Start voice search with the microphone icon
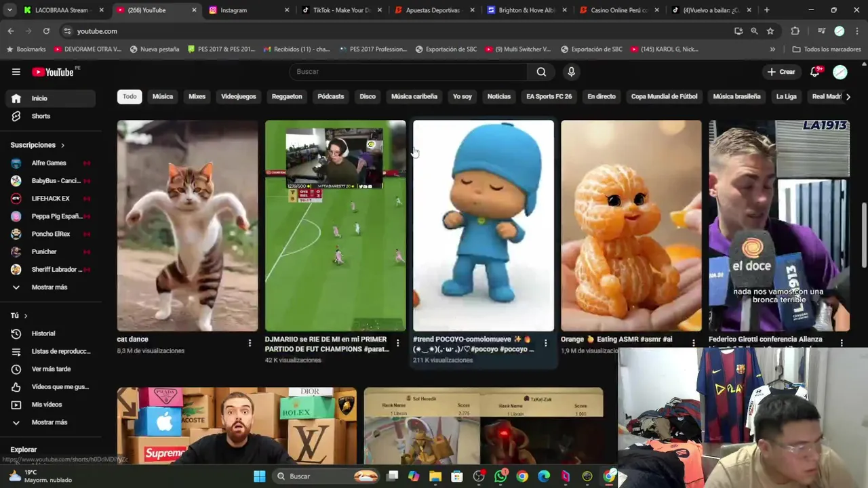Screen dimensions: 868x488 click(571, 72)
